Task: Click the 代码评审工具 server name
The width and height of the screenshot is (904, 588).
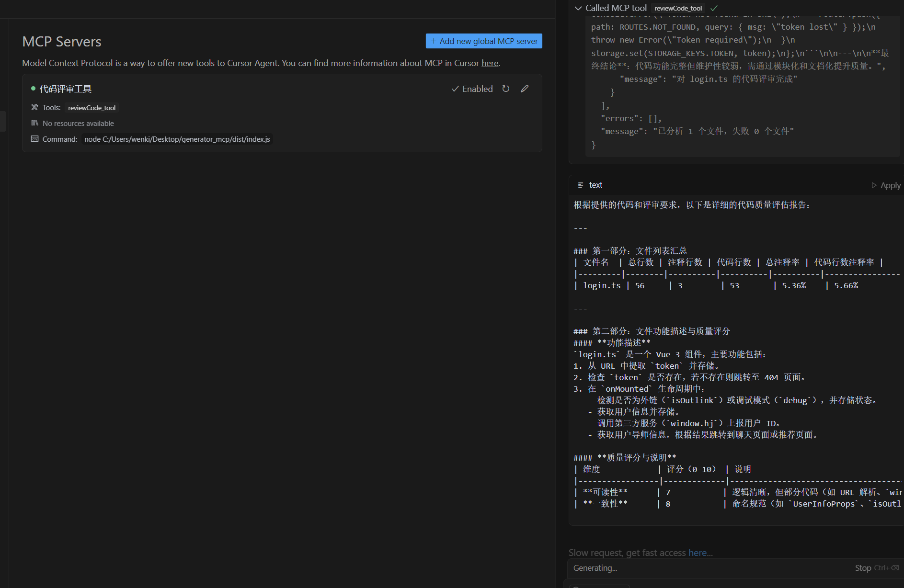Action: (x=65, y=89)
